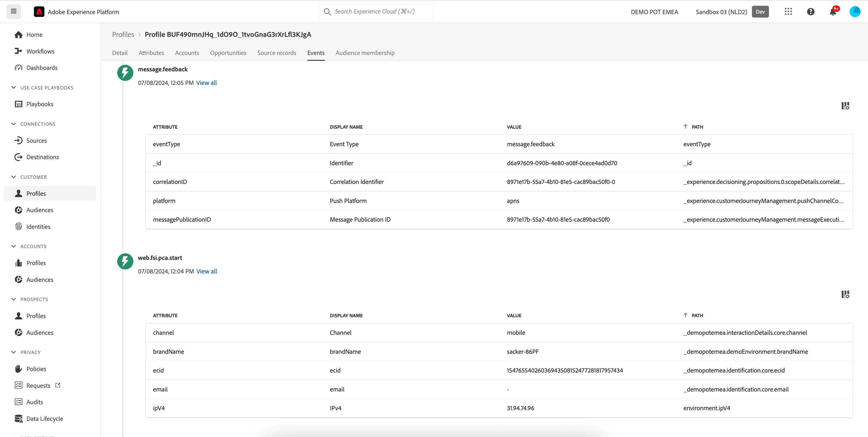868x437 pixels.
Task: Switch to the Source records tab
Action: click(x=277, y=53)
